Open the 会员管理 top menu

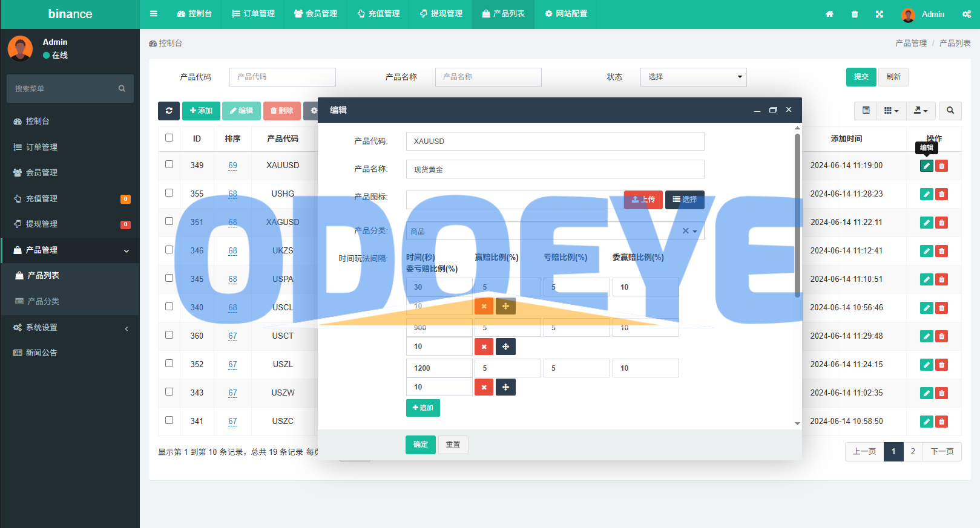[315, 14]
